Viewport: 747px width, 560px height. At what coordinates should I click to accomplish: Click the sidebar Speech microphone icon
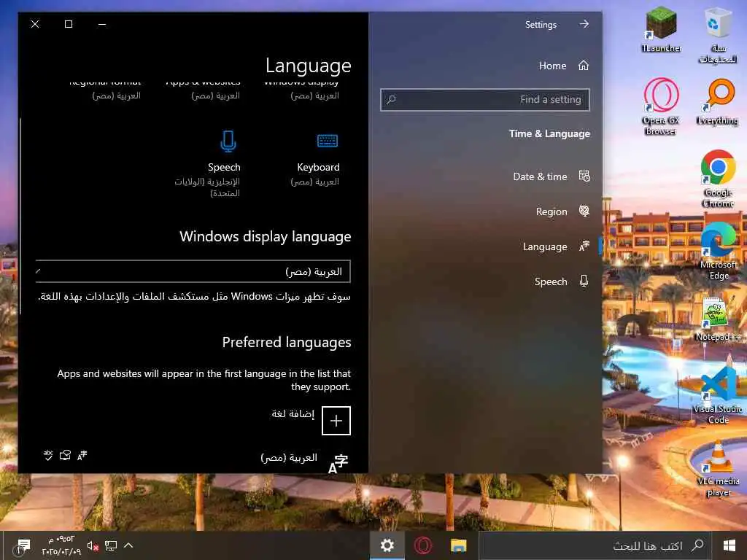(x=584, y=281)
